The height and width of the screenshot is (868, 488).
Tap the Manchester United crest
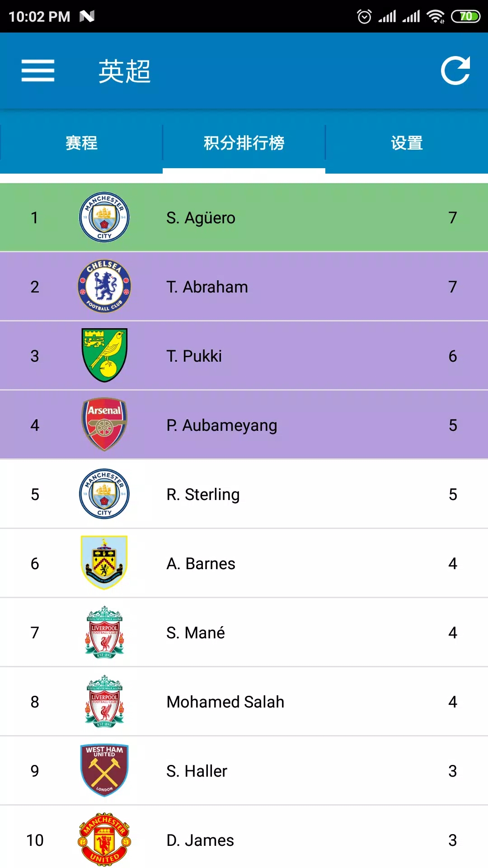coord(104,840)
